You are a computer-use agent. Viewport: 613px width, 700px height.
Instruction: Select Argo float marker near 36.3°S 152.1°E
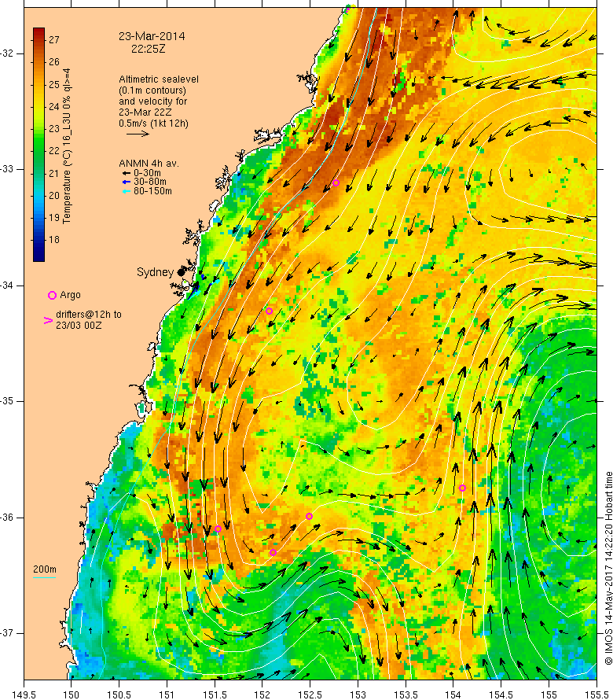[x=273, y=553]
